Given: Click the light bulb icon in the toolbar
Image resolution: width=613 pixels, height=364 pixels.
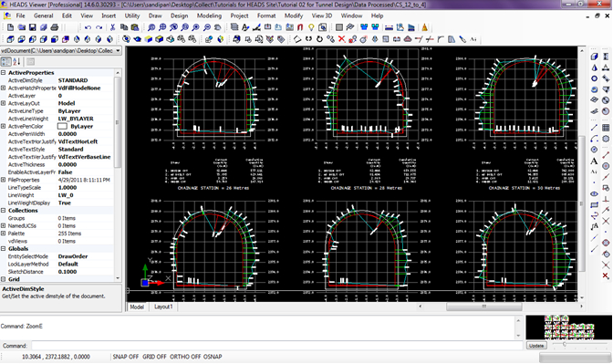Looking at the screenshot, I should (x=311, y=27).
